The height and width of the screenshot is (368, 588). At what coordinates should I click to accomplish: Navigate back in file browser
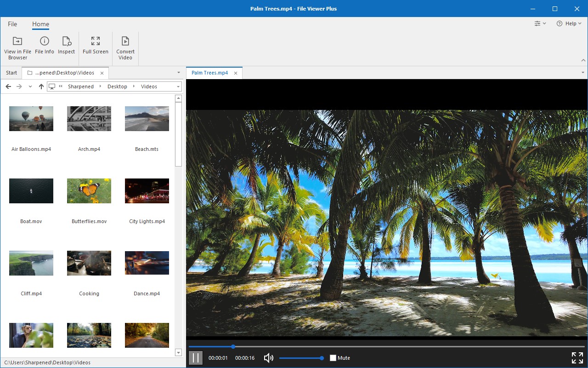coord(8,86)
